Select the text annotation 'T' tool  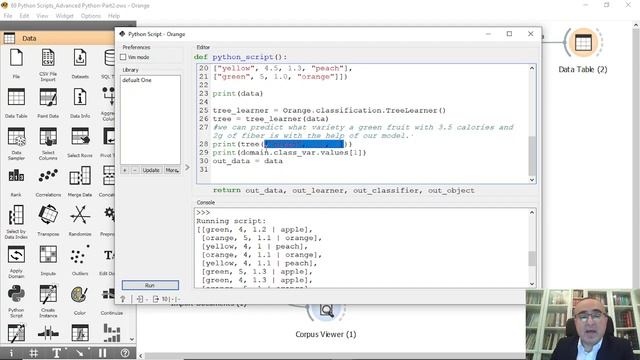point(57,353)
